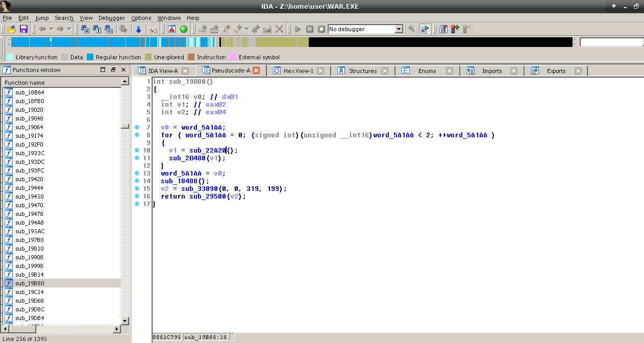Image resolution: width=644 pixels, height=343 pixels.
Task: Toggle breakpoint dot on line 7
Action: coord(137,127)
